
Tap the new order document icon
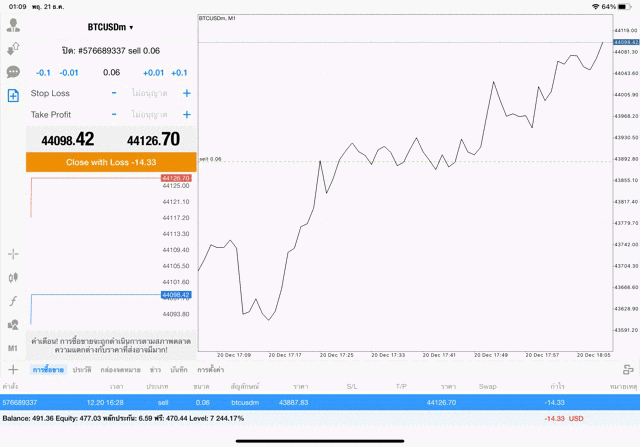[14, 96]
